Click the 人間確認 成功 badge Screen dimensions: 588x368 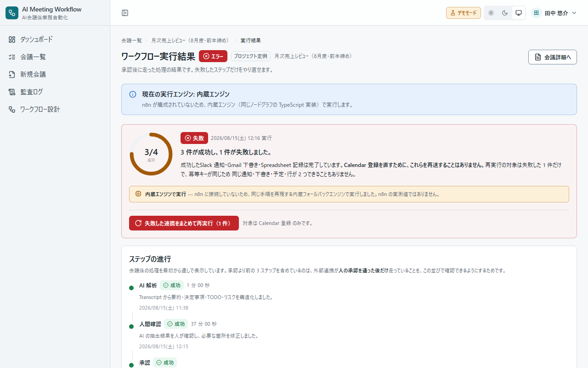point(176,324)
